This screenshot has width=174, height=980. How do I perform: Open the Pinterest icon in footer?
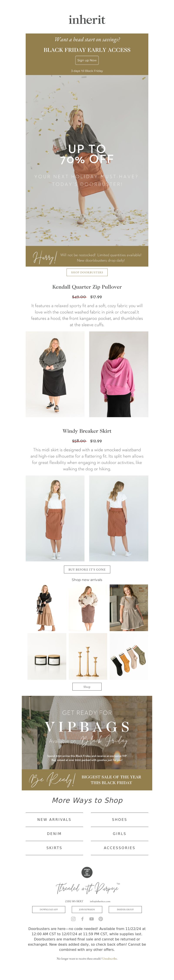[100, 919]
